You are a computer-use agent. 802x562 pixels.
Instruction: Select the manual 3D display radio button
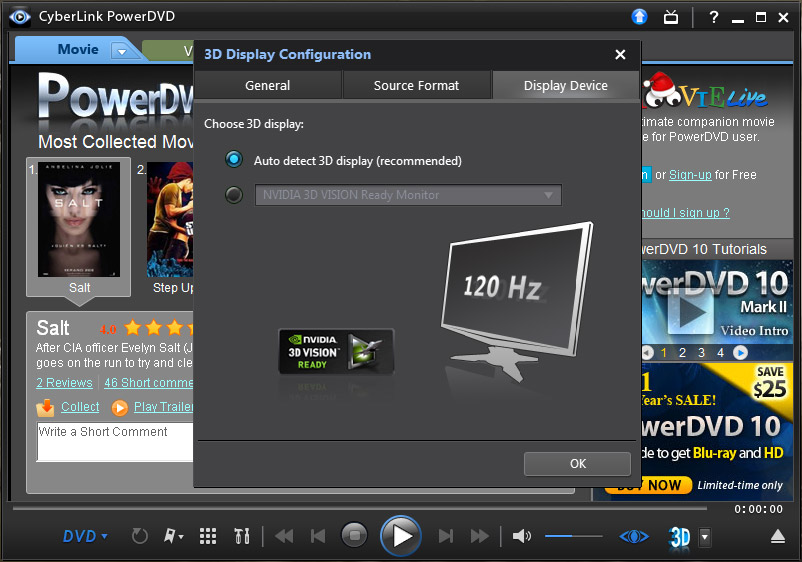[234, 194]
